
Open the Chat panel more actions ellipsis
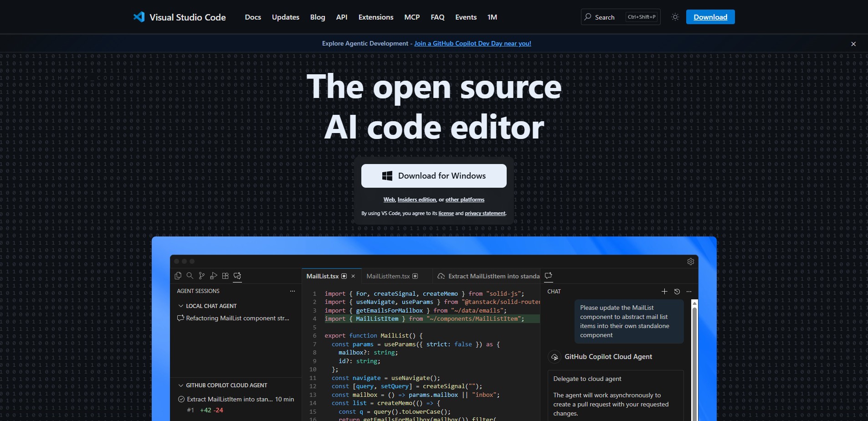coord(689,292)
